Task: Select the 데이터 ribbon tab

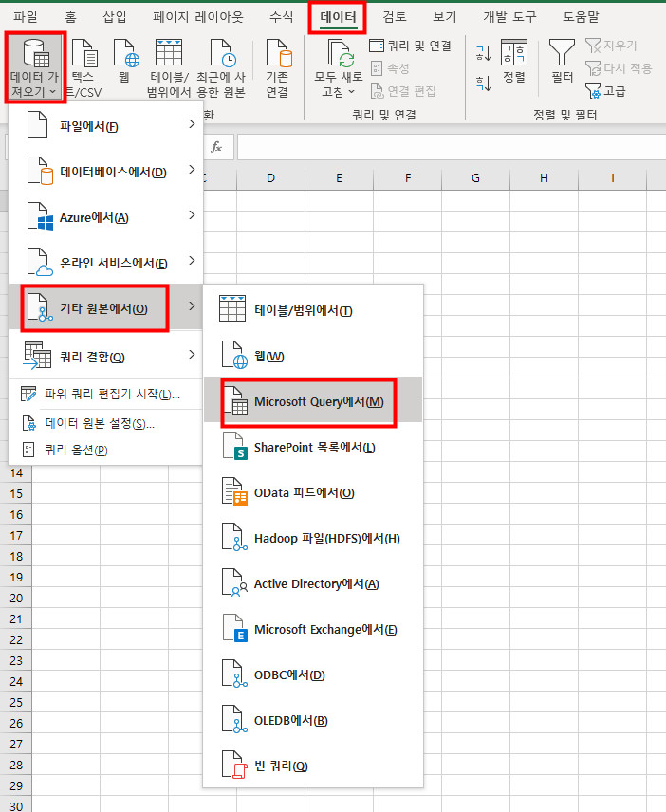Action: tap(338, 17)
